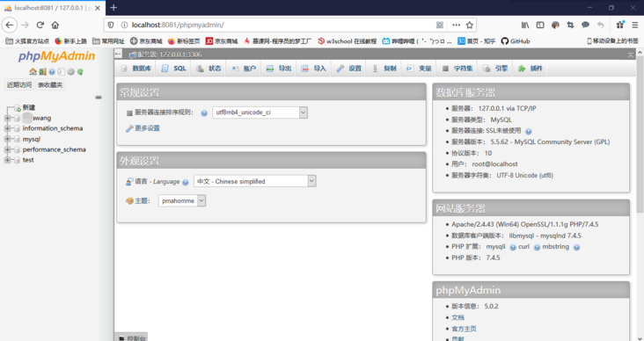Expand the test database tree node
The width and height of the screenshot is (644, 341).
click(x=7, y=160)
